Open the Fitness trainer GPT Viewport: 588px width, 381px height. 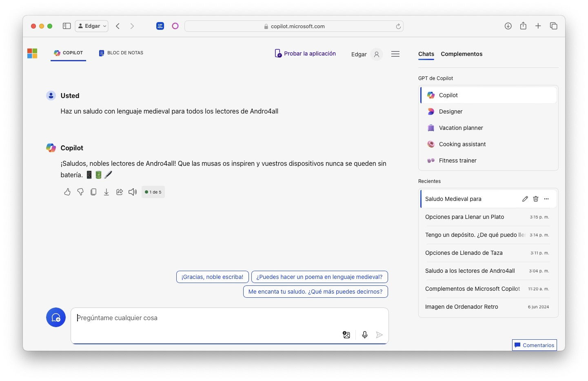[x=488, y=160]
